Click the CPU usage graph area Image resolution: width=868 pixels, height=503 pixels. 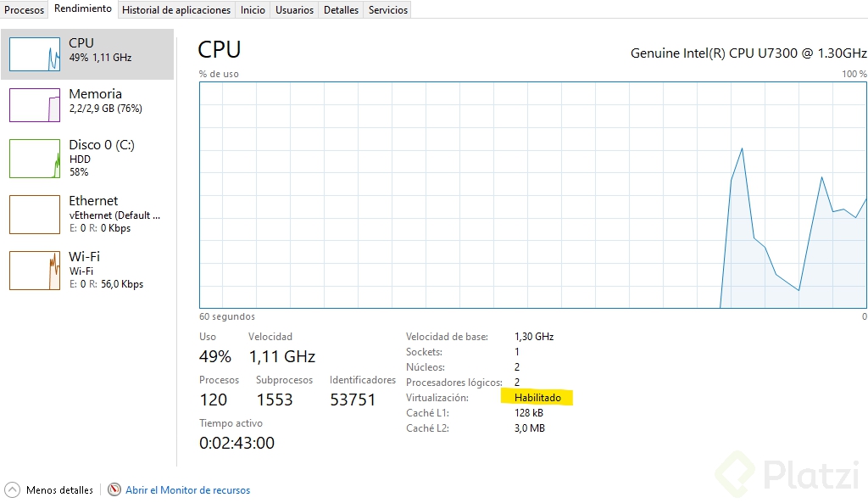532,195
